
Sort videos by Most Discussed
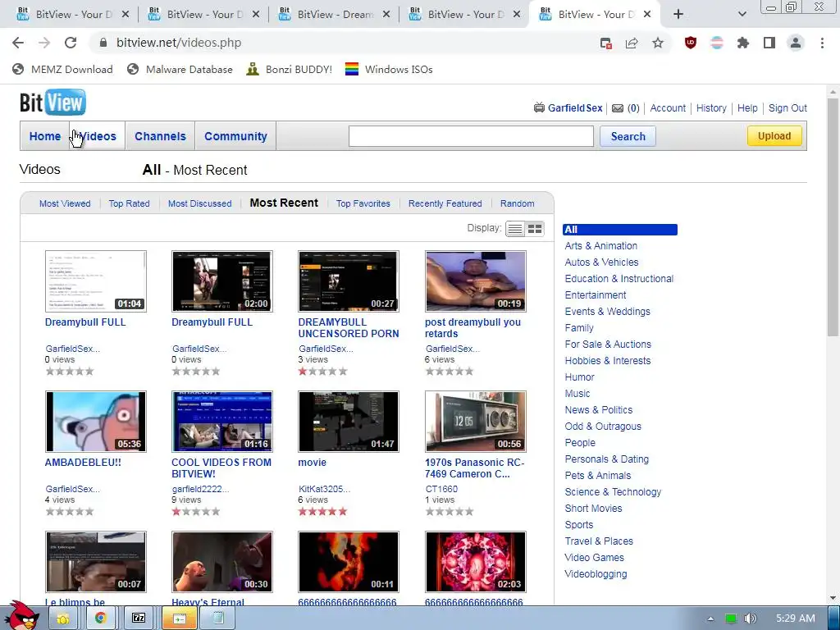click(x=200, y=203)
